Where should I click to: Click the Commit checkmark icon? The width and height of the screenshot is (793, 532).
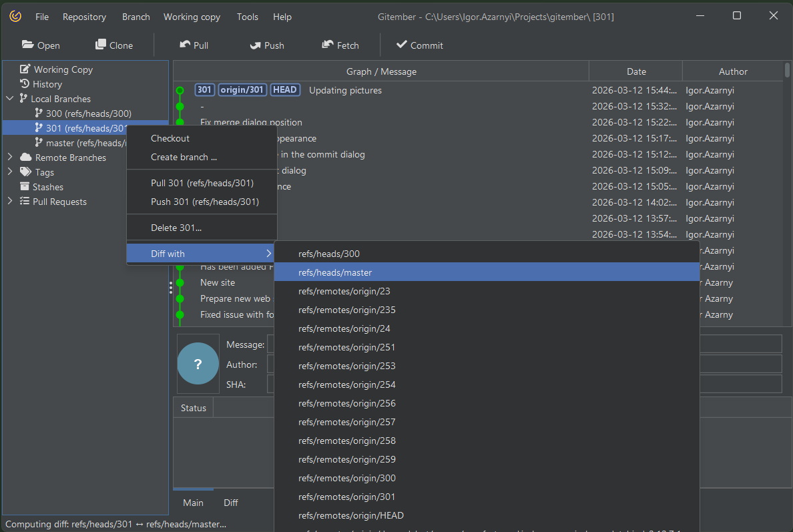coord(401,45)
